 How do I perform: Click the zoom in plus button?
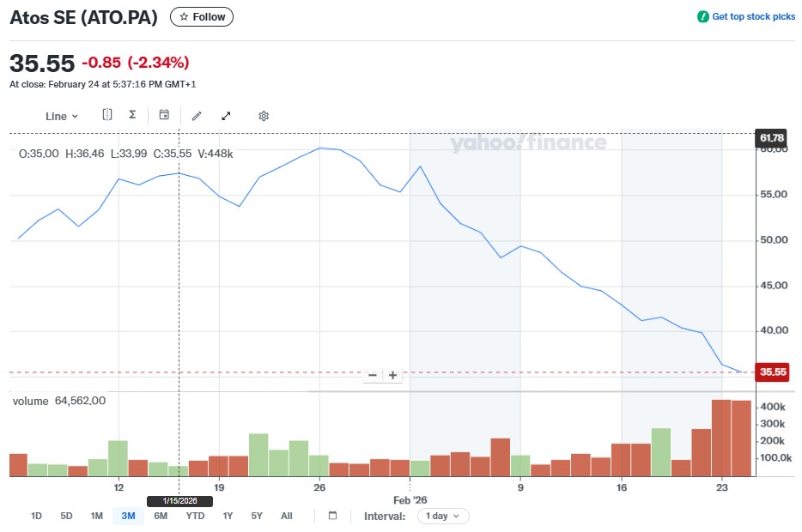coord(392,375)
